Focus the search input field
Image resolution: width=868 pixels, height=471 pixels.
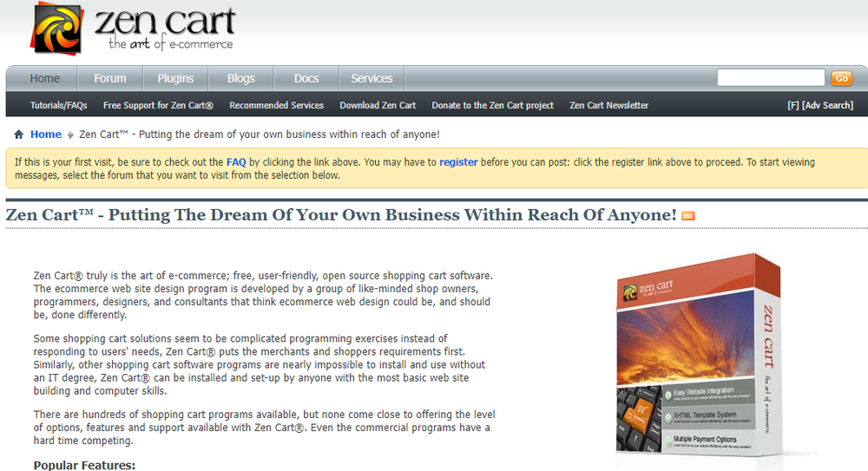click(x=771, y=78)
